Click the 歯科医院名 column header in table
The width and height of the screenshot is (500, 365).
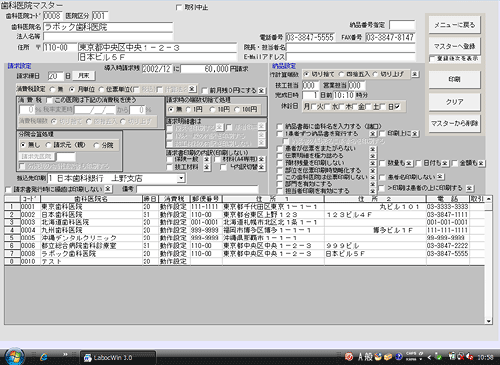coord(91,199)
